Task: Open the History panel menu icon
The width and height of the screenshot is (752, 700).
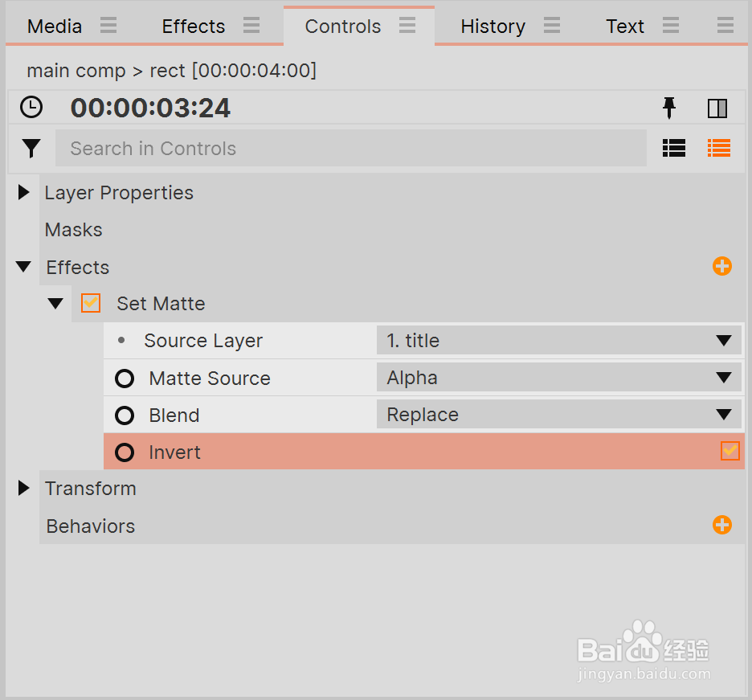Action: [x=552, y=25]
